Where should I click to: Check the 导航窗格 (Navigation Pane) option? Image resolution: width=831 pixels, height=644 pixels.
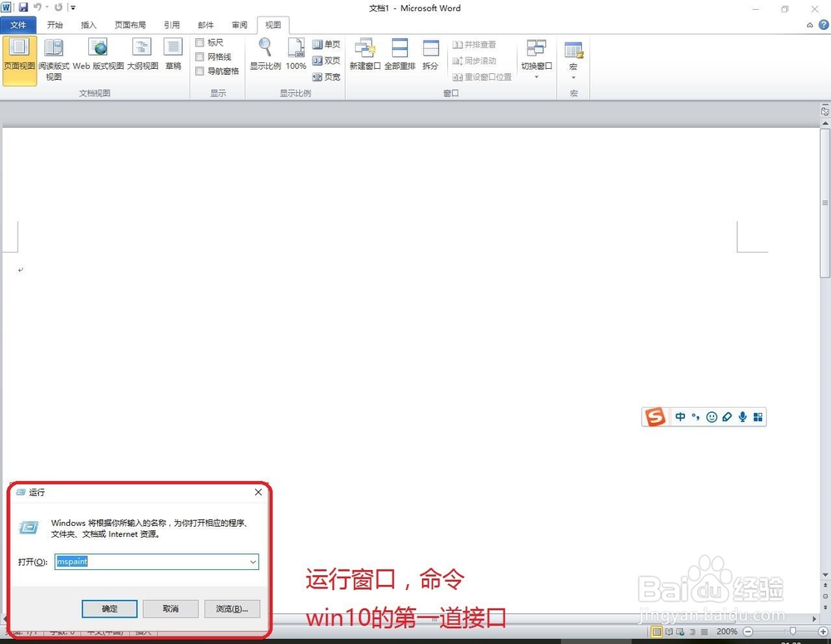[x=199, y=71]
